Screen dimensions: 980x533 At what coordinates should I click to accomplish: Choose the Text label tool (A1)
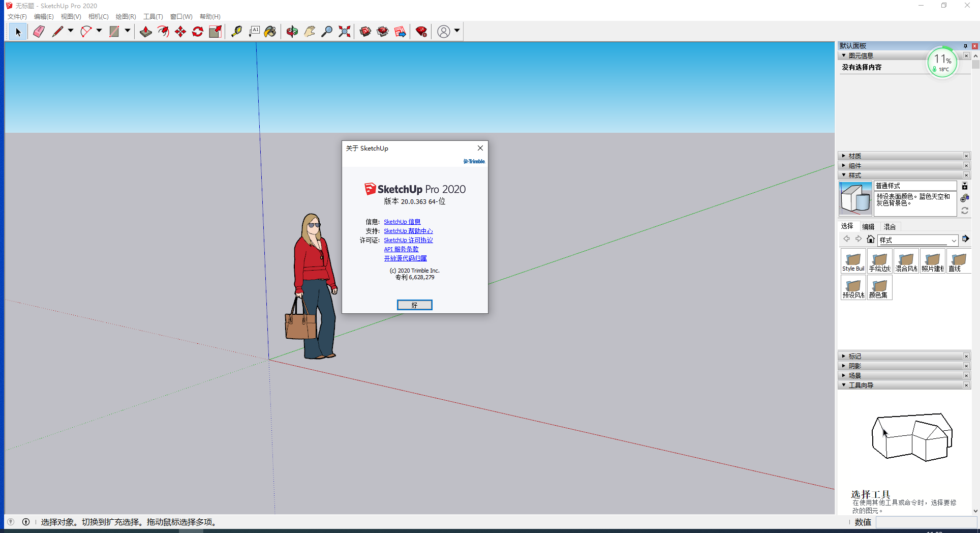[254, 32]
